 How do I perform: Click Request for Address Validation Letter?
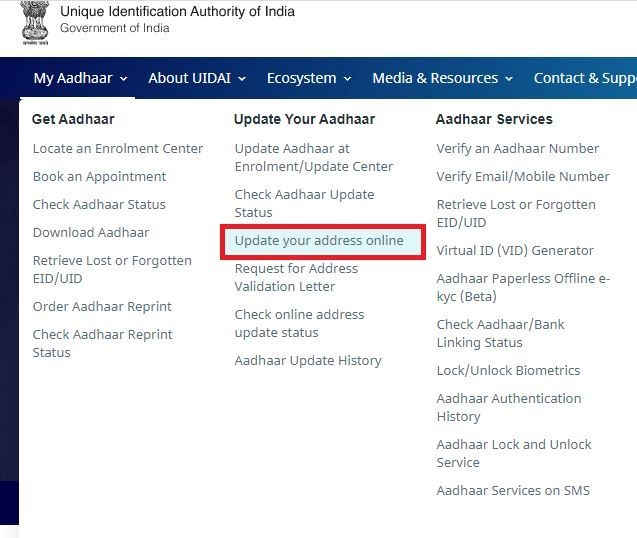(x=296, y=277)
